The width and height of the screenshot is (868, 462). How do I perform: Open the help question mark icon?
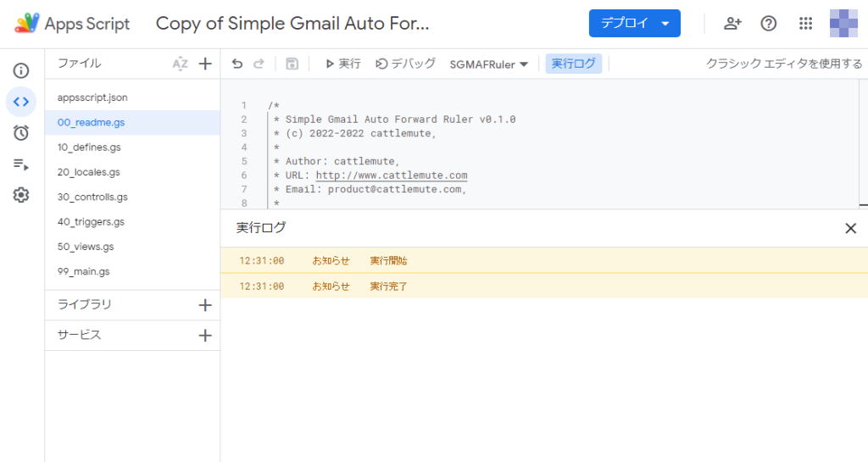coord(768,23)
